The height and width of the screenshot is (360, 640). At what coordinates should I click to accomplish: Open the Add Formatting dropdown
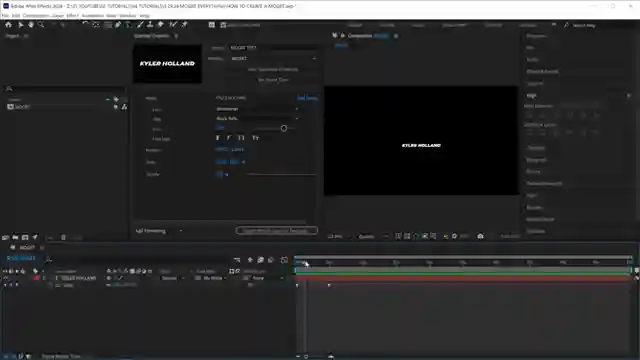coord(159,231)
